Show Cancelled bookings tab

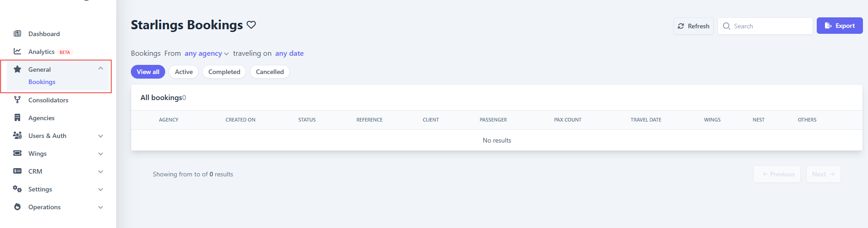click(x=270, y=72)
